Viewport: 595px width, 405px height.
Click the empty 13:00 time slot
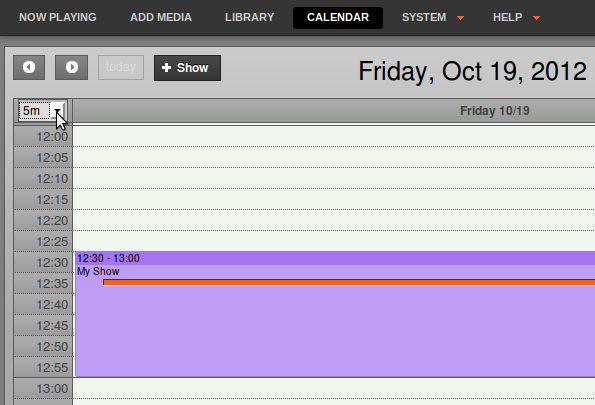click(x=334, y=388)
